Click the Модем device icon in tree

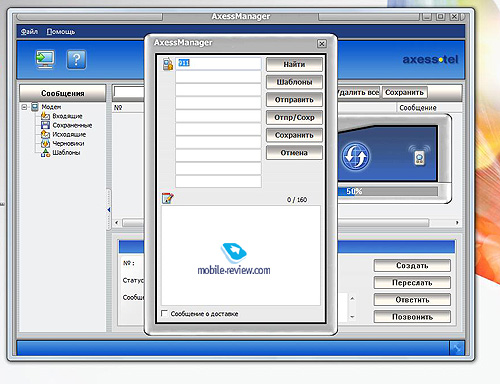pyautogui.click(x=35, y=107)
